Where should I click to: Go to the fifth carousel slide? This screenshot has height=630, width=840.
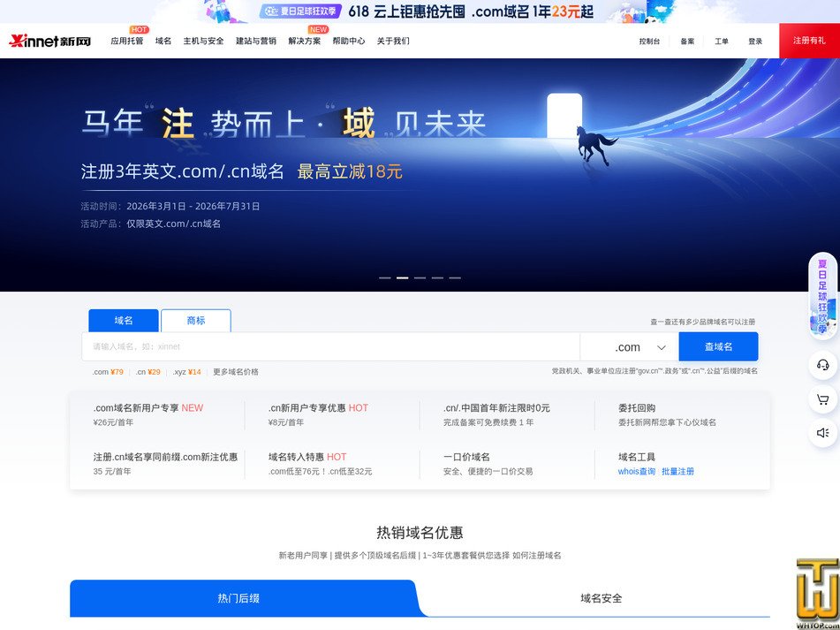coord(455,278)
